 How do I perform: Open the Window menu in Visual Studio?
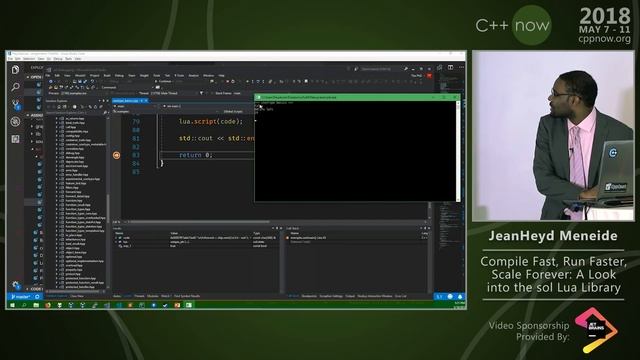point(209,76)
